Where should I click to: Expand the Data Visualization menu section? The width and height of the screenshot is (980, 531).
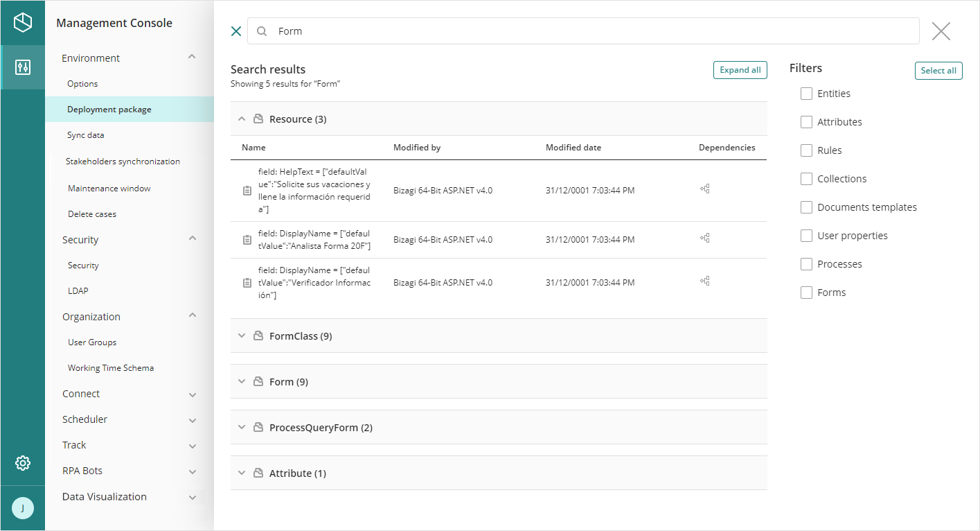click(x=193, y=498)
